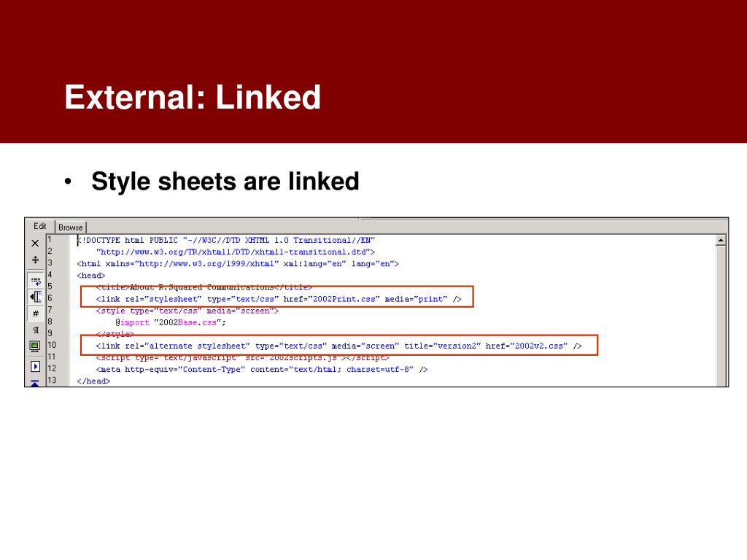Click the blue arrow indent icon

click(35, 367)
